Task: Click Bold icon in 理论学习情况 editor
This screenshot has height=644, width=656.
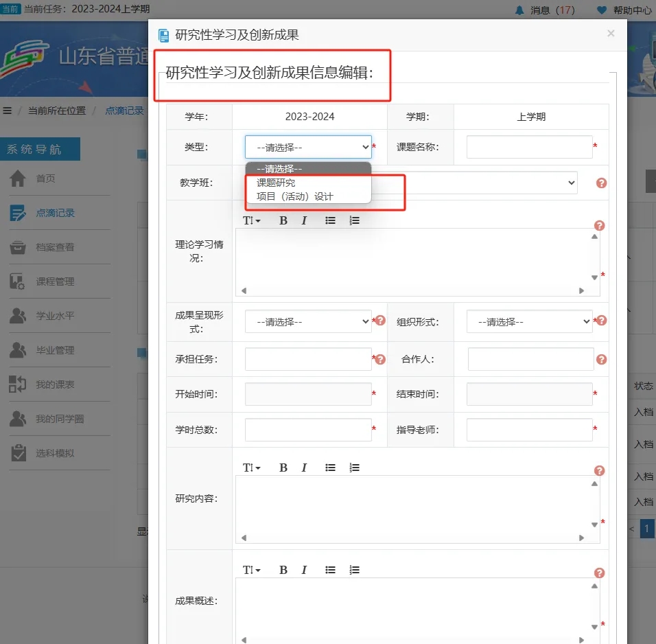Action: (x=283, y=220)
